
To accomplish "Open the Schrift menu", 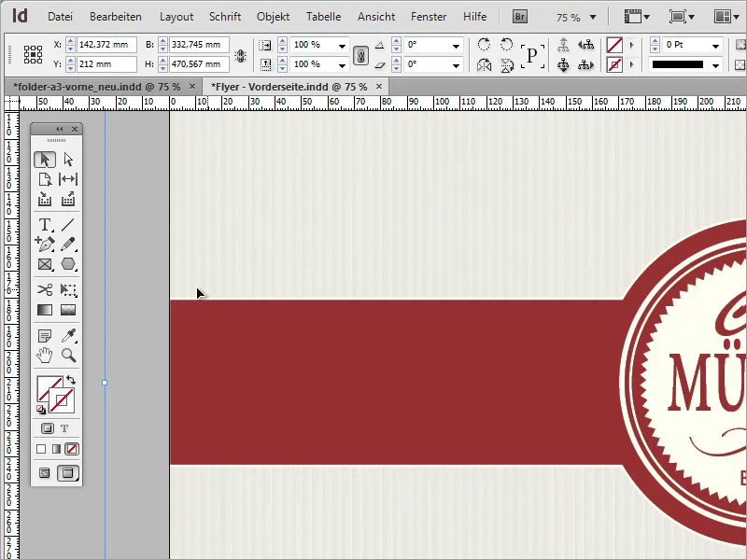I will click(225, 17).
